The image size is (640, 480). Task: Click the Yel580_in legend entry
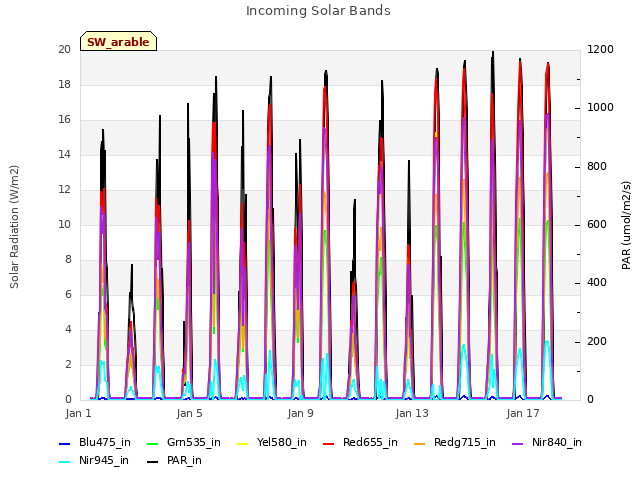[x=272, y=442]
